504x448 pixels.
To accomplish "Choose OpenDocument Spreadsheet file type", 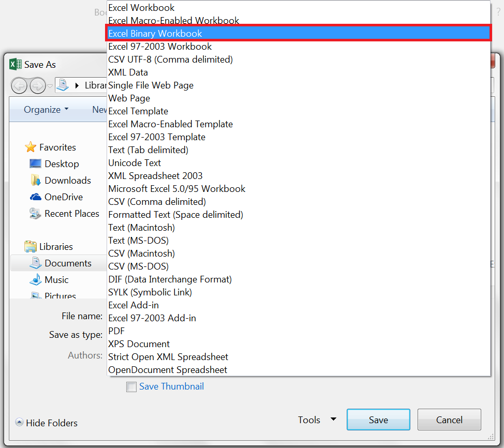I will [167, 370].
